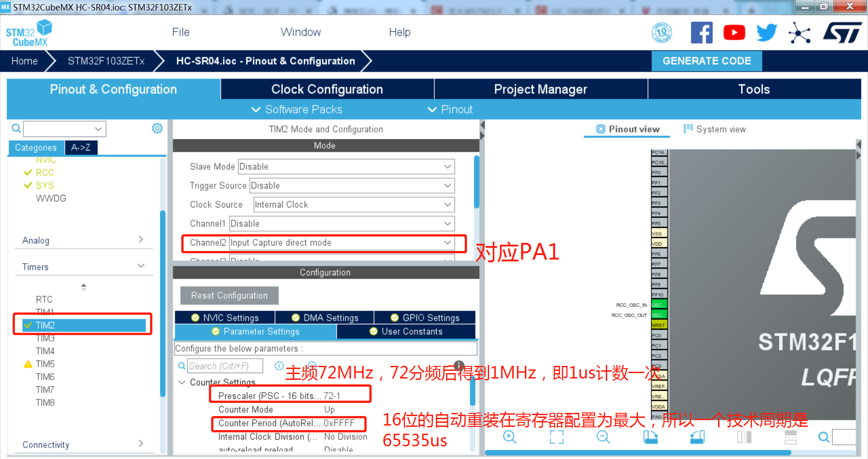Open the Software Packs dropdown
Image resolution: width=868 pixels, height=459 pixels.
coord(297,109)
